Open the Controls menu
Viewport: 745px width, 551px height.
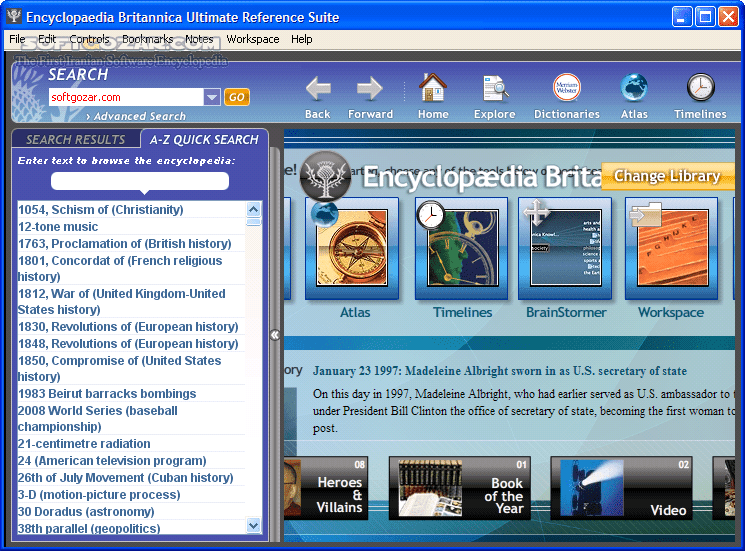[89, 39]
